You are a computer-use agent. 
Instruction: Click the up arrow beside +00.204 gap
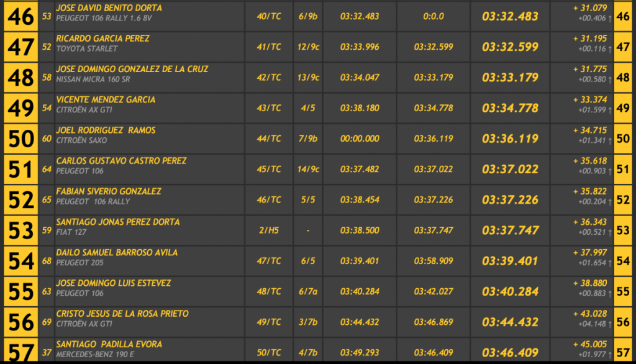click(x=609, y=201)
